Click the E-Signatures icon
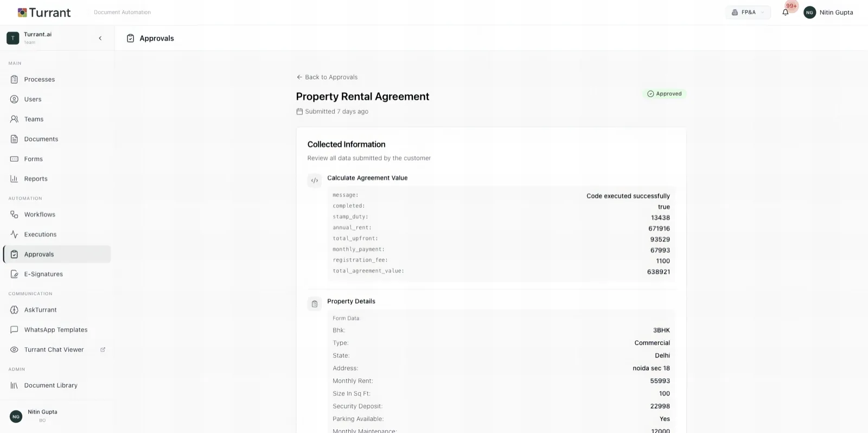868x433 pixels. (x=15, y=274)
